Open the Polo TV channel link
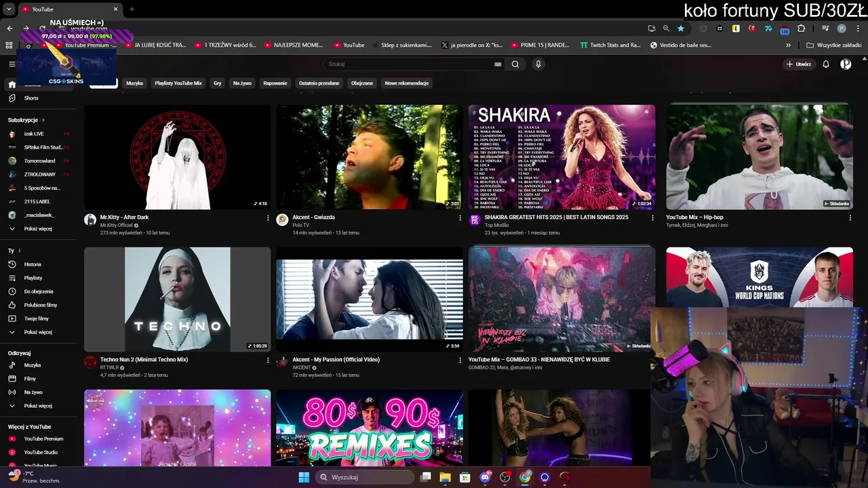Screen dimensions: 868x488 tap(301, 225)
